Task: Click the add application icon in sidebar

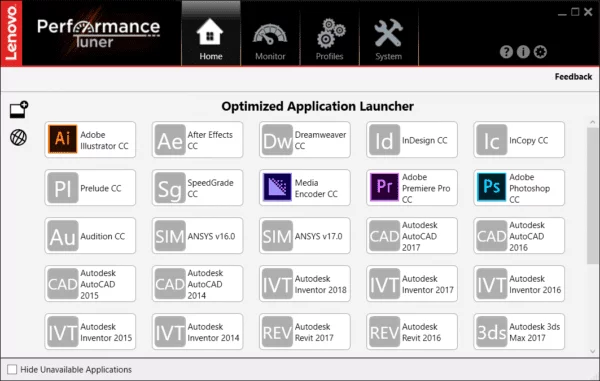Action: [x=19, y=110]
